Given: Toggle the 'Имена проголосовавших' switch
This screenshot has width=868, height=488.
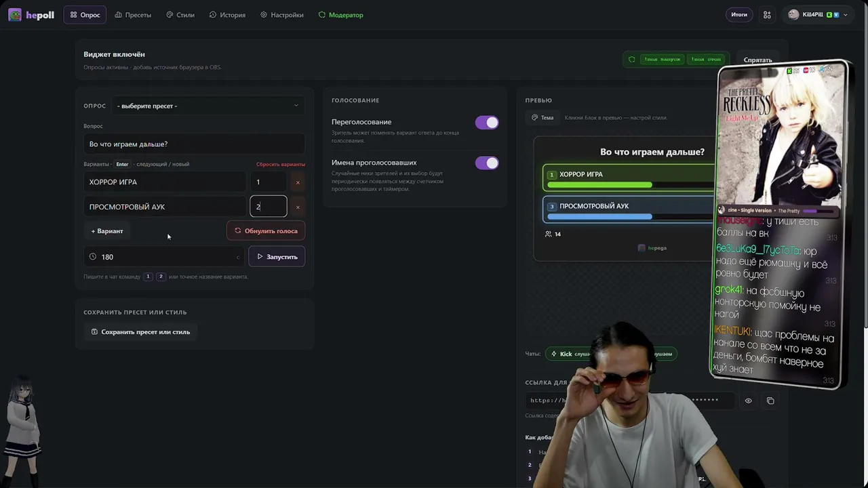Looking at the screenshot, I should (x=487, y=163).
